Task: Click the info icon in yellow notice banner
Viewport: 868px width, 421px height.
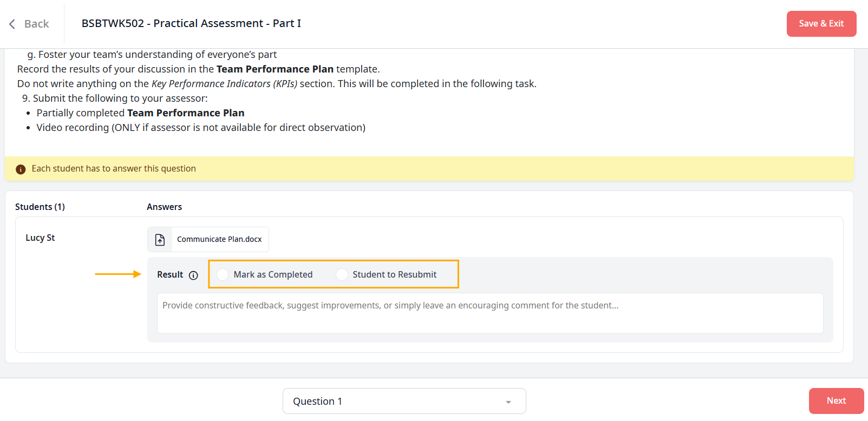Action: coord(21,169)
